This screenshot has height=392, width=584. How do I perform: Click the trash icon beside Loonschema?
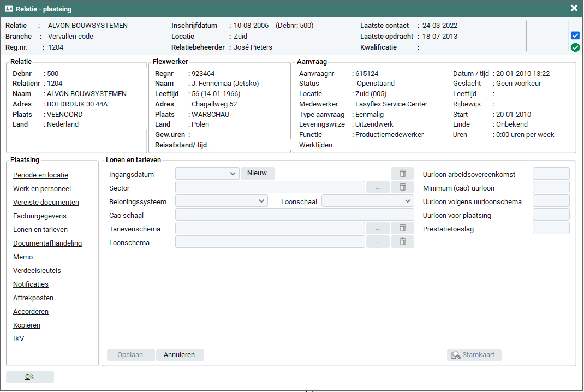tap(402, 242)
